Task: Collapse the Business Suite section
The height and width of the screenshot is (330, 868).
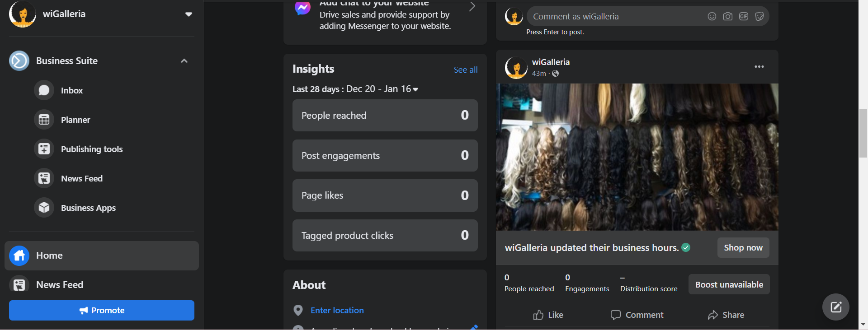Action: (x=184, y=61)
